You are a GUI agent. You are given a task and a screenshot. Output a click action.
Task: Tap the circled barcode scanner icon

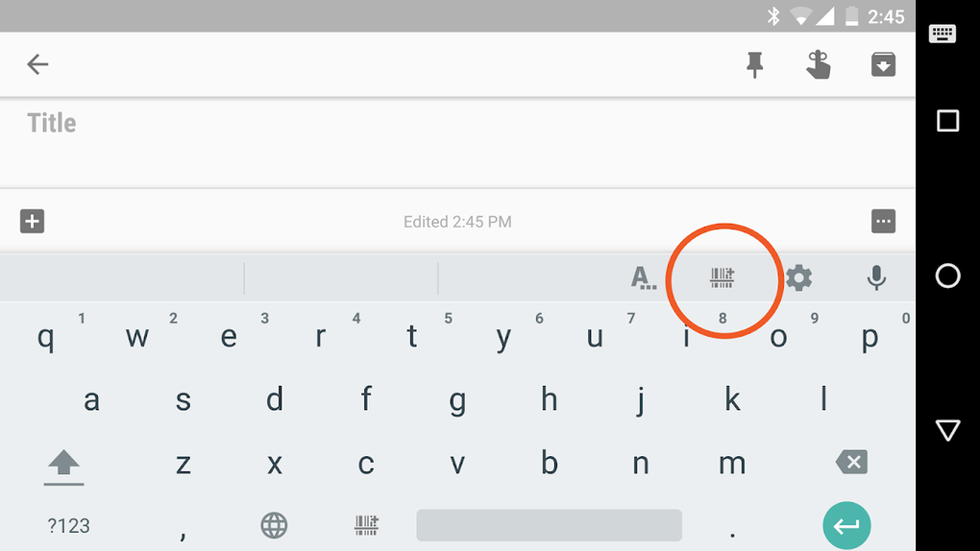(x=722, y=277)
